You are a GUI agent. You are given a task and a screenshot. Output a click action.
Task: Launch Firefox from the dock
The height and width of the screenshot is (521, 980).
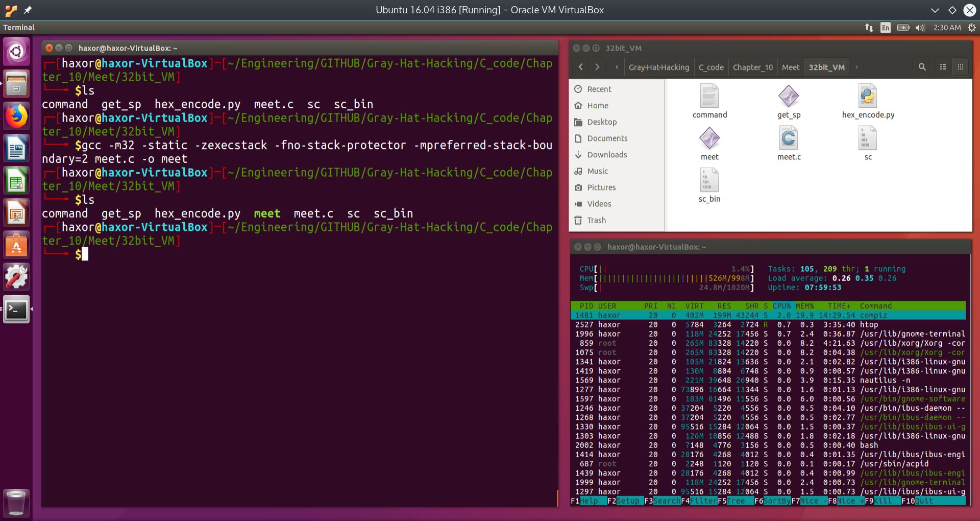[16, 116]
